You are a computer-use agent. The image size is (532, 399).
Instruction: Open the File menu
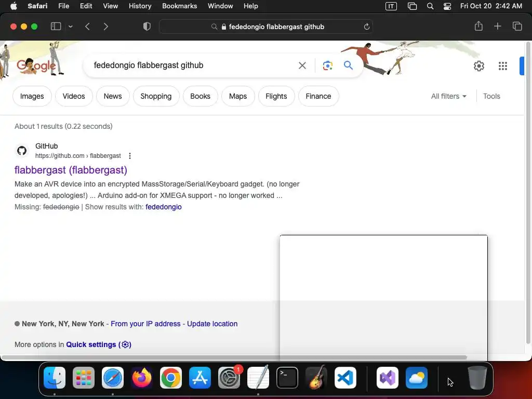click(63, 6)
